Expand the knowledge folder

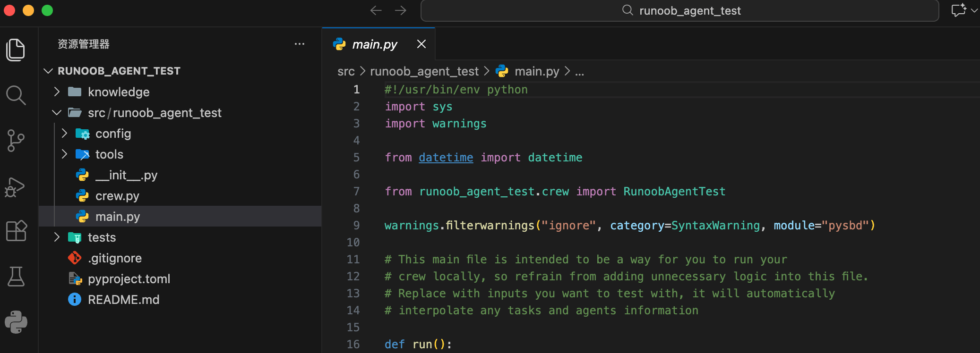click(x=118, y=92)
